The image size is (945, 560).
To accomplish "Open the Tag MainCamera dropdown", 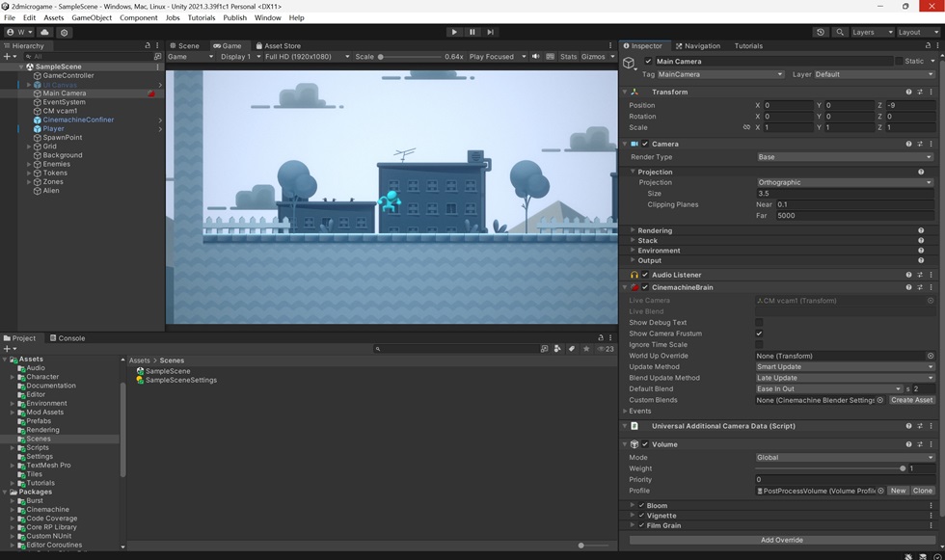I will [720, 74].
